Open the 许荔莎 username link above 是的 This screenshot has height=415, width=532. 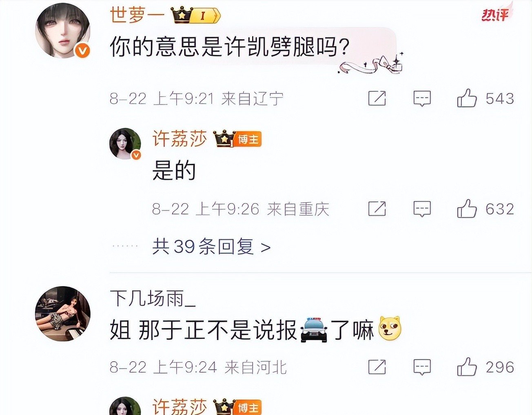pos(180,139)
